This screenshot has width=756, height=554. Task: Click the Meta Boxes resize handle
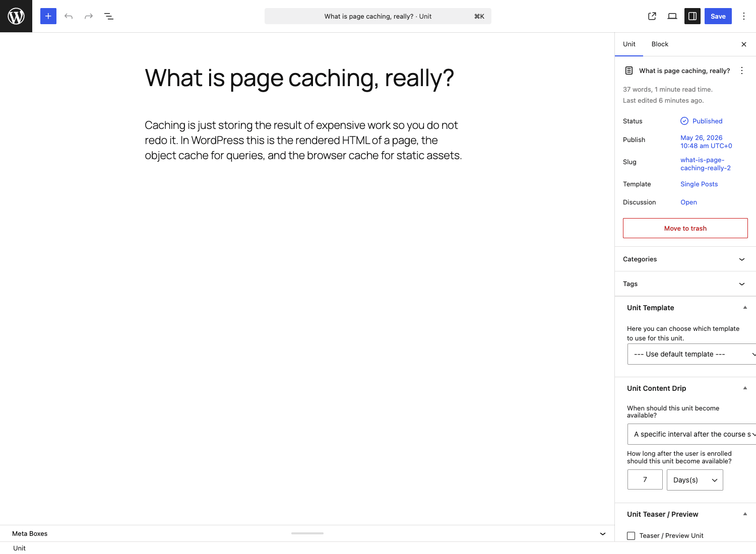(x=307, y=533)
